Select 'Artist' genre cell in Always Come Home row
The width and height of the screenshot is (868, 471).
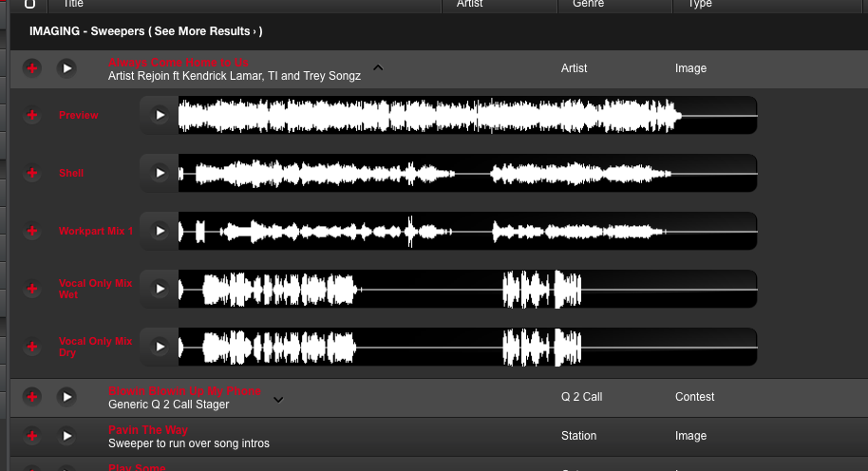pos(574,68)
